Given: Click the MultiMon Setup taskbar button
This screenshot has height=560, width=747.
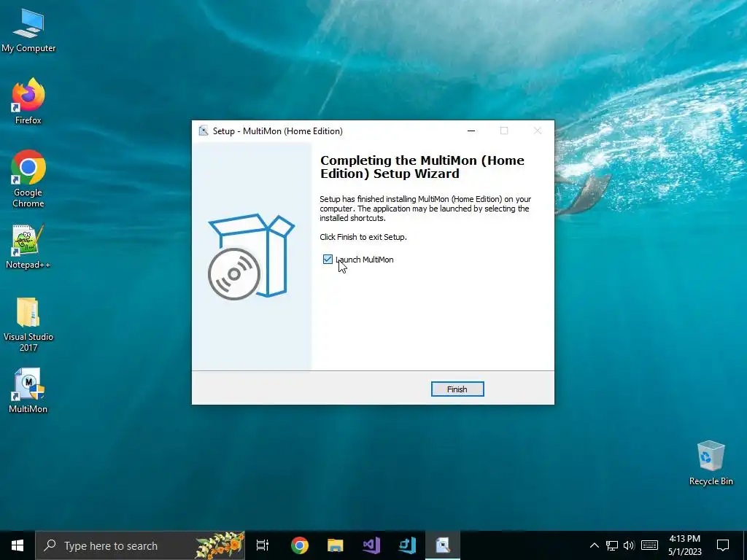Looking at the screenshot, I should click(x=443, y=545).
